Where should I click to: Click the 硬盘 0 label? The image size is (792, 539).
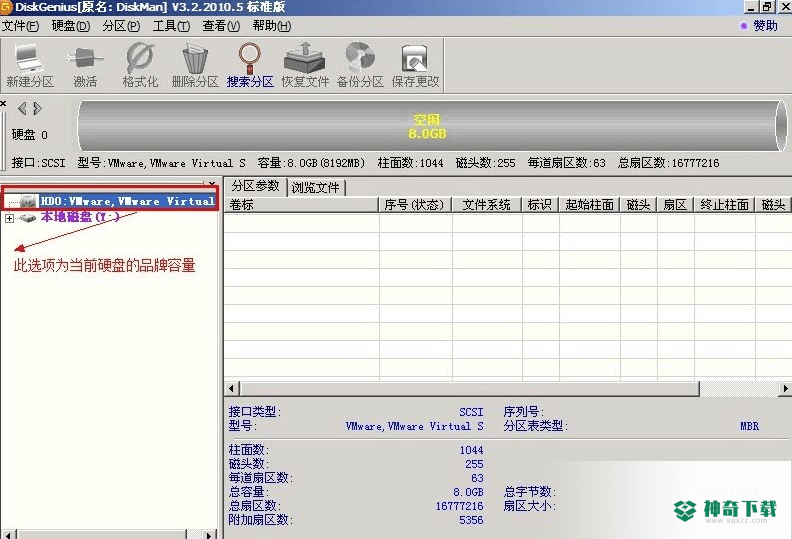tap(29, 134)
